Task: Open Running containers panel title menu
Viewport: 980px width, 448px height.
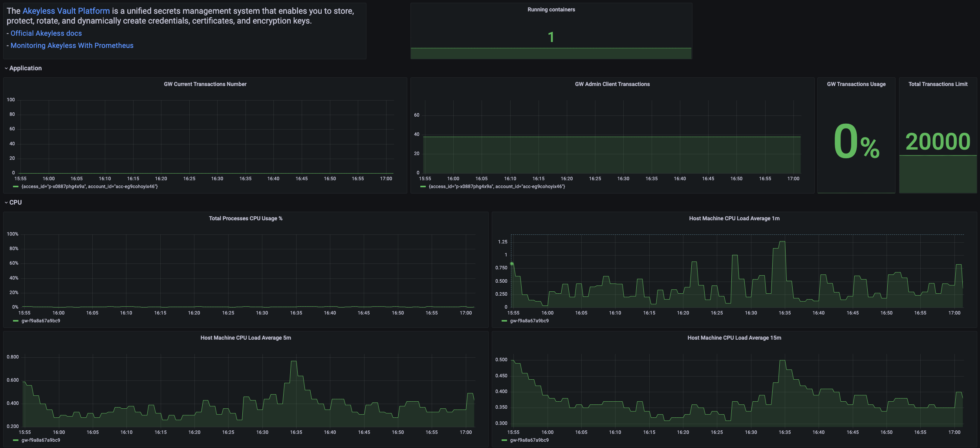Action: point(551,10)
